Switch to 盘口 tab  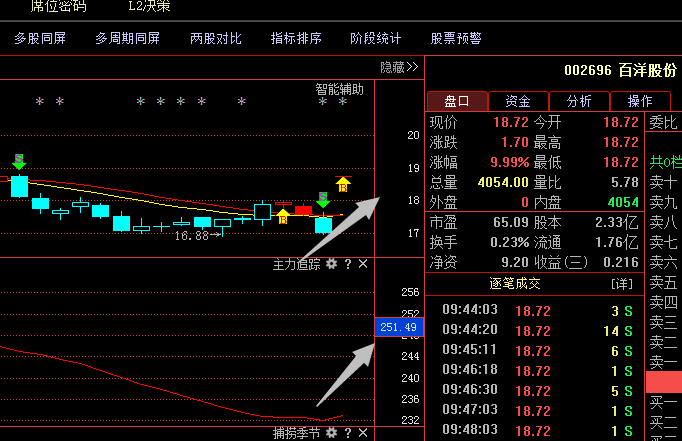tap(457, 101)
